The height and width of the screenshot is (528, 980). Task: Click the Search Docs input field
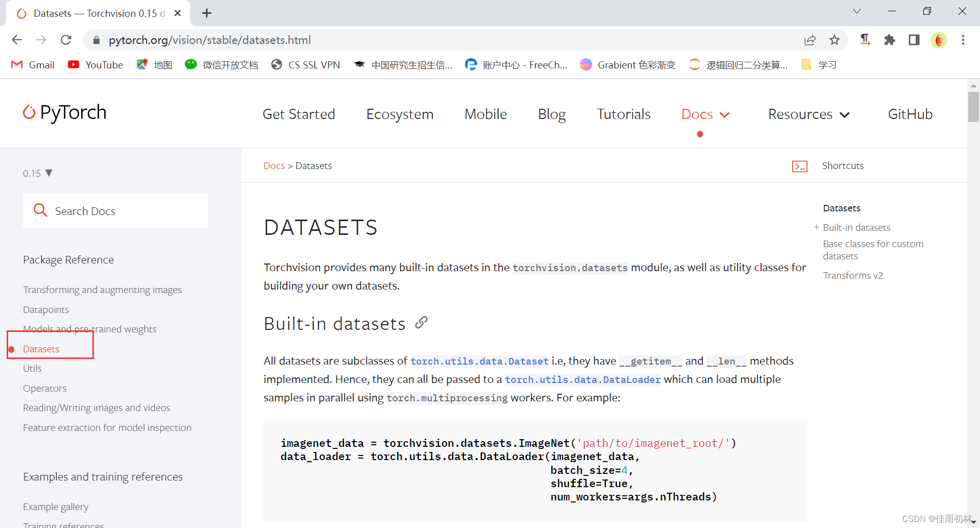click(x=115, y=210)
